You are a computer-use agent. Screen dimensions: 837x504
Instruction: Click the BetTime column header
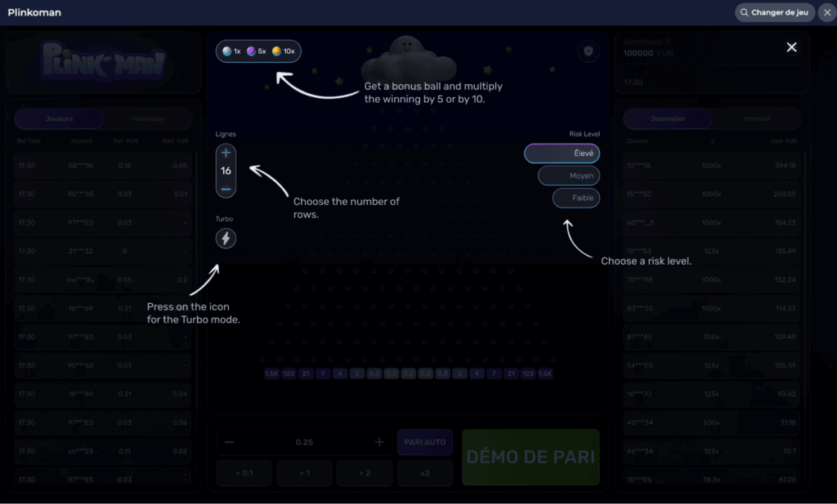pos(29,140)
